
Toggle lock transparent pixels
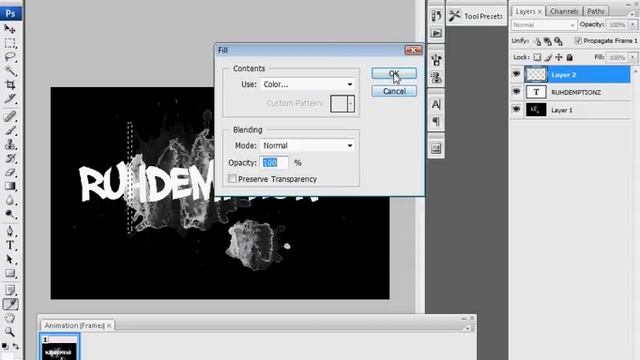point(538,57)
